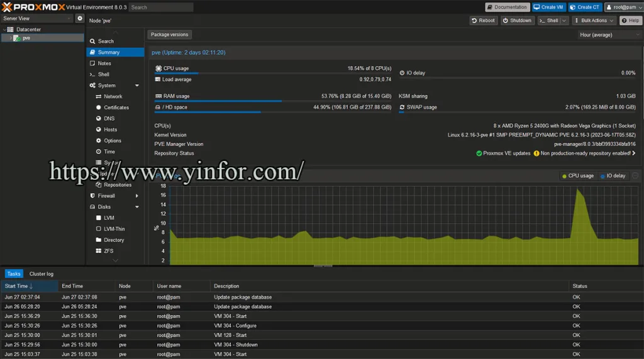
Task: Select the Summary menu item
Action: pyautogui.click(x=109, y=53)
